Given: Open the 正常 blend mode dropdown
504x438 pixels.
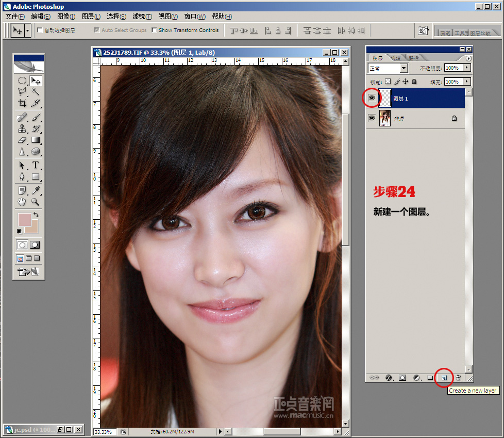Looking at the screenshot, I should click(404, 68).
